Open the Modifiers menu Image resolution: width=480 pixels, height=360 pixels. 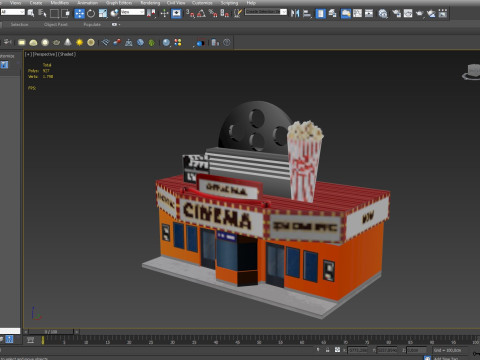pyautogui.click(x=60, y=3)
